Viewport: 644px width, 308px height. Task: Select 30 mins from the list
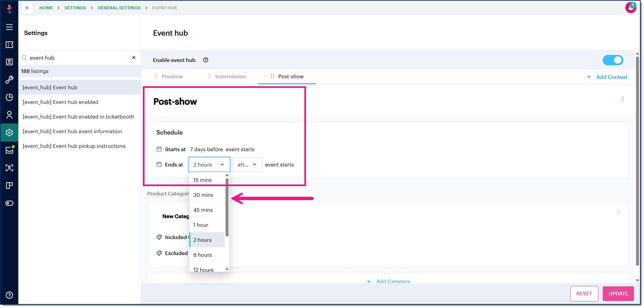207,195
